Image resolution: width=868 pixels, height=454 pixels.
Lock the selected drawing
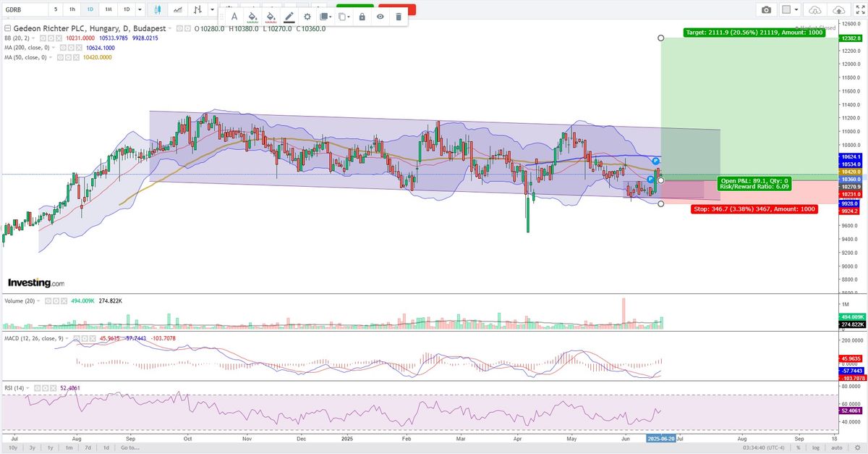[362, 17]
